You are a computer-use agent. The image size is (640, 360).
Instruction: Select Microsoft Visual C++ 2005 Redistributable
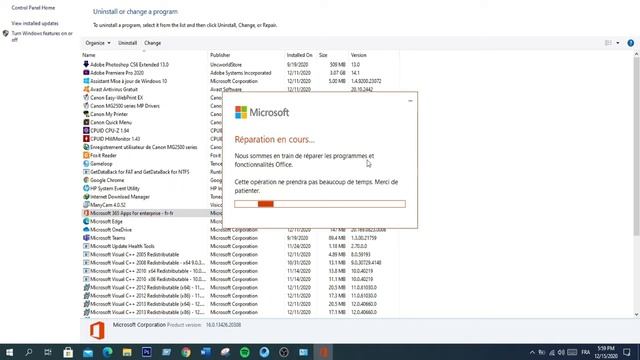(x=134, y=255)
